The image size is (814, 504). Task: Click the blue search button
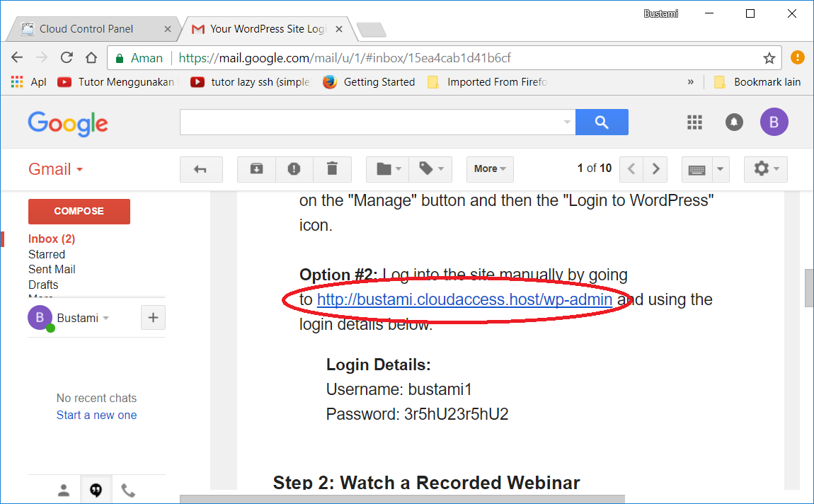click(x=602, y=122)
